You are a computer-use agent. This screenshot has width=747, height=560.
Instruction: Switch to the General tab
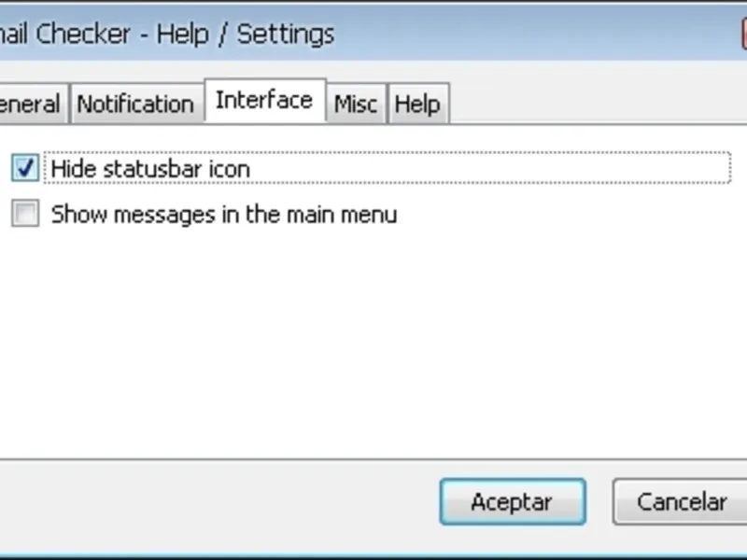(x=30, y=104)
